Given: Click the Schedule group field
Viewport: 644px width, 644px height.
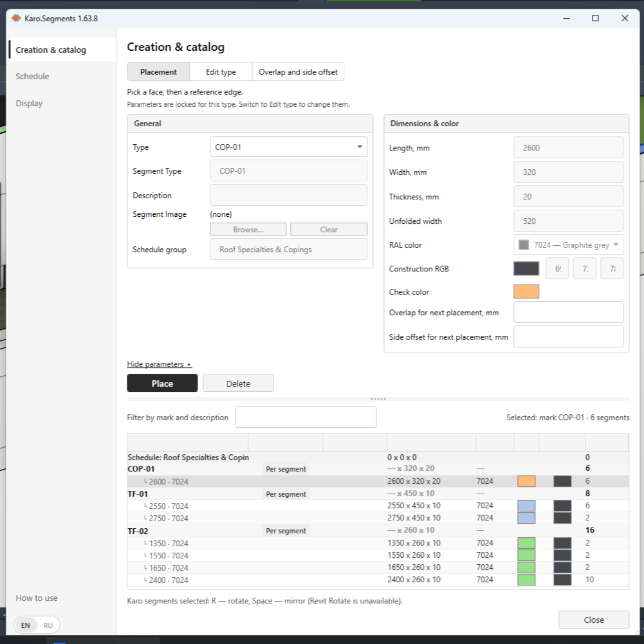Looking at the screenshot, I should coord(289,250).
